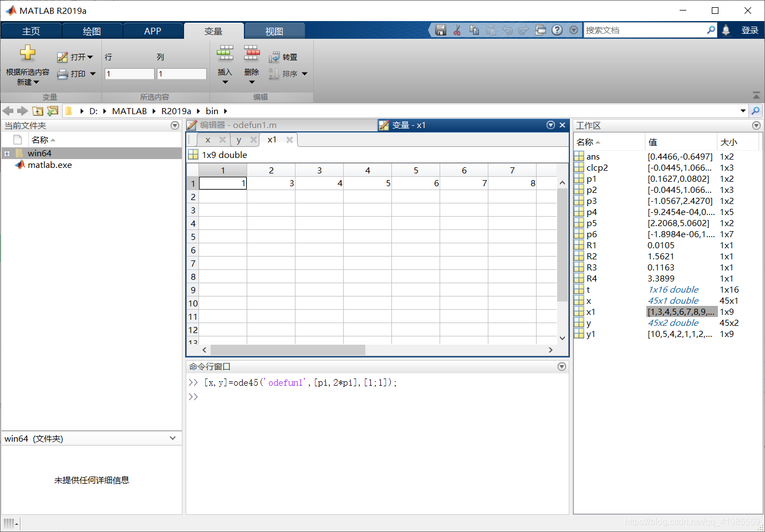765x532 pixels.
Task: Click the address bar search magnifier icon
Action: point(756,111)
